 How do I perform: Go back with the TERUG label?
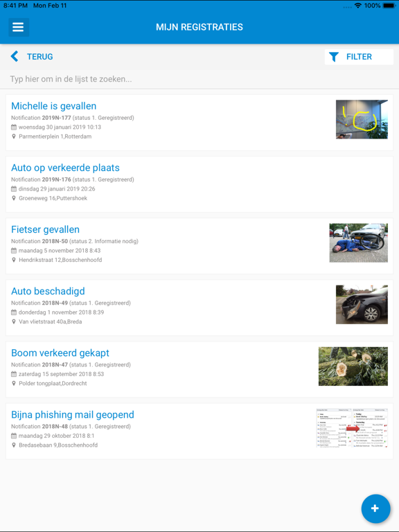(x=40, y=57)
